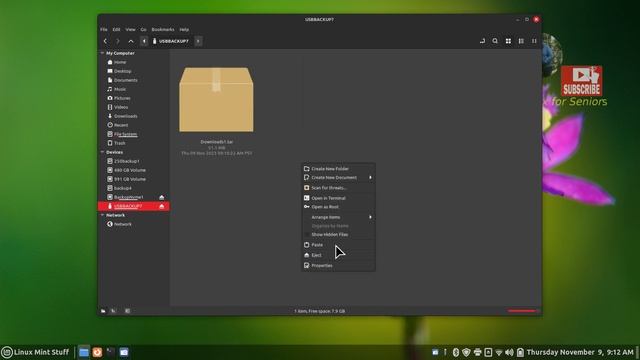This screenshot has height=360, width=640.
Task: Open the Edit menu
Action: (x=116, y=29)
